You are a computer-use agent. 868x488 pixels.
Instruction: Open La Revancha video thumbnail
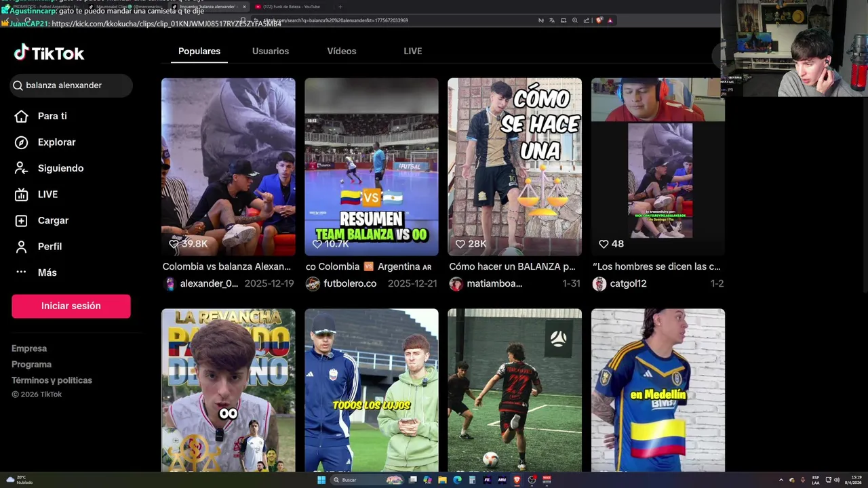[x=229, y=390]
